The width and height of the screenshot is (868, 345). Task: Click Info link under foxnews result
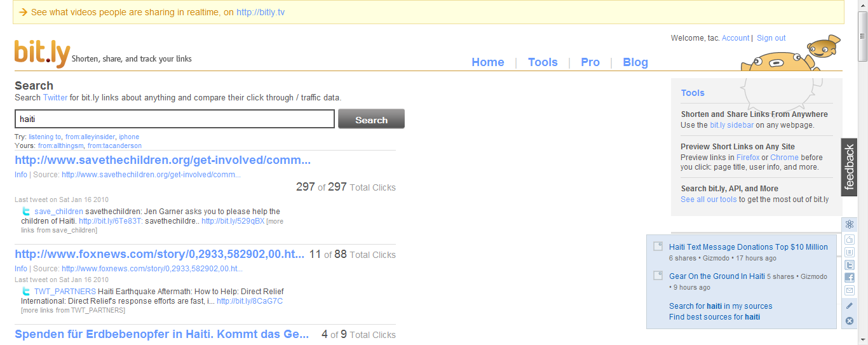(21, 269)
